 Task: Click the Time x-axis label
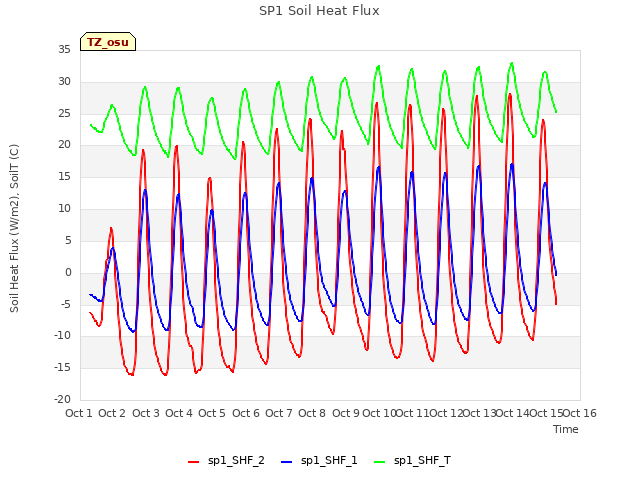(566, 429)
